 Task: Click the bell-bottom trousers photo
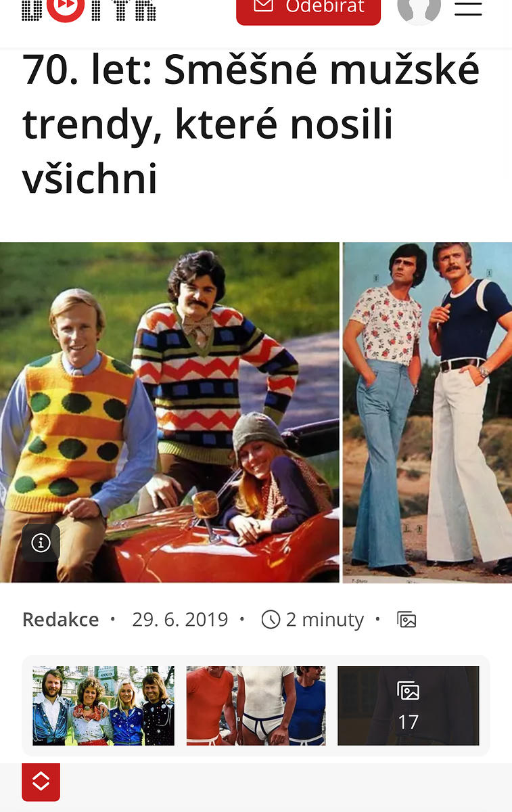point(427,413)
